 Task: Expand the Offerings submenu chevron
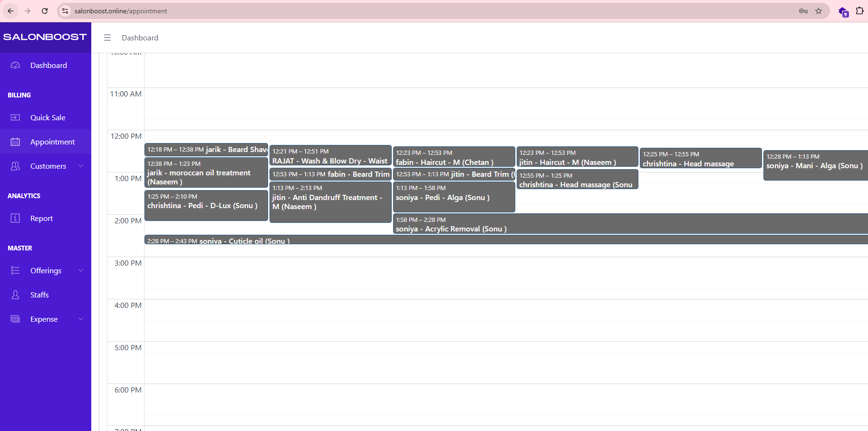81,270
